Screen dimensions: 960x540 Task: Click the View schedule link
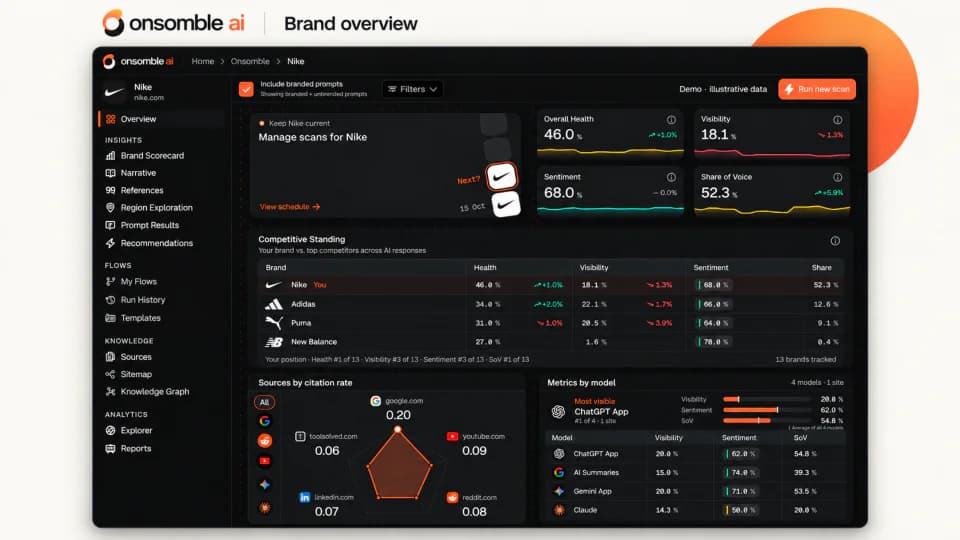[x=290, y=207]
